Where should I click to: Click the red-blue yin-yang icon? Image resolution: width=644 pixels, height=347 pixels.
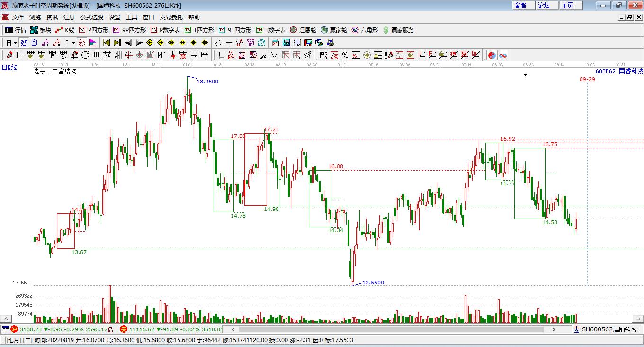tap(492, 55)
